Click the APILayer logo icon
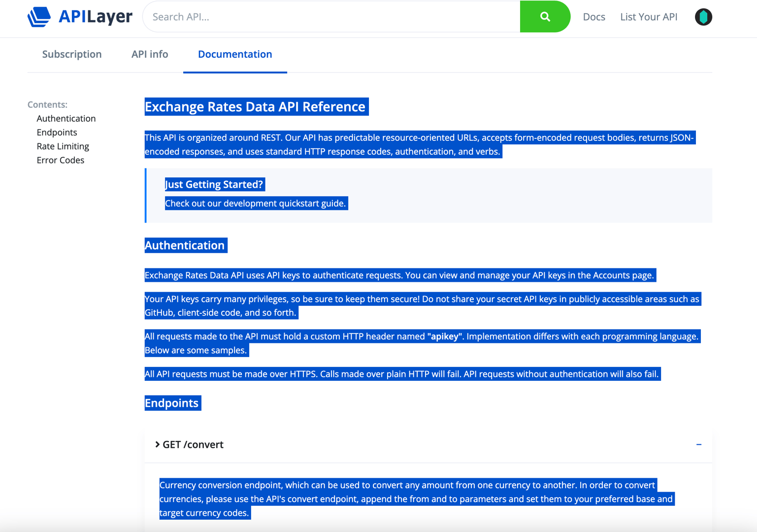This screenshot has height=532, width=757. (39, 17)
